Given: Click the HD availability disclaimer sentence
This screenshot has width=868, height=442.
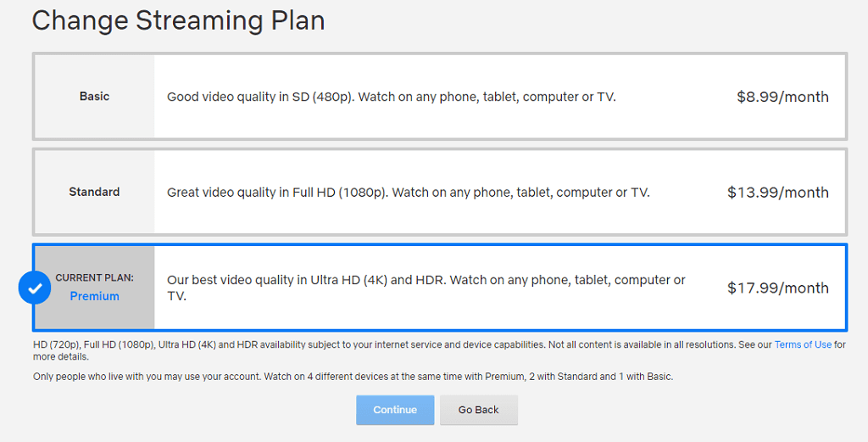Looking at the screenshot, I should tap(288, 344).
